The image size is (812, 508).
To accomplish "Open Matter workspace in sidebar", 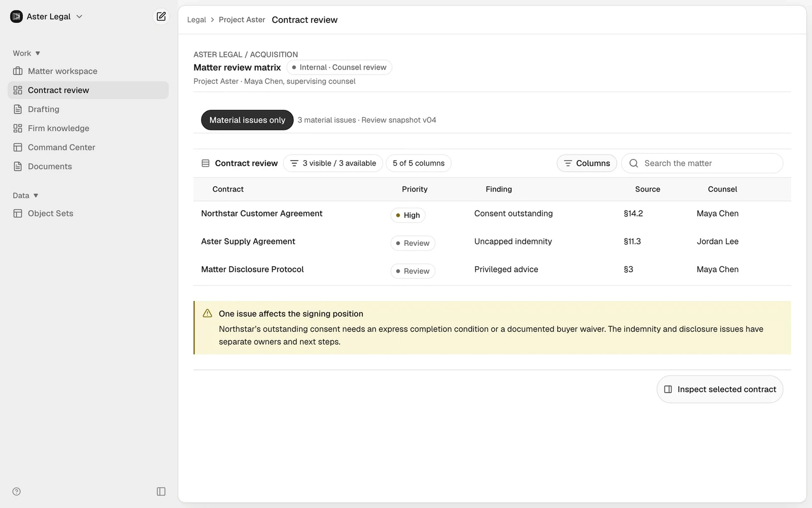I will tap(88, 71).
